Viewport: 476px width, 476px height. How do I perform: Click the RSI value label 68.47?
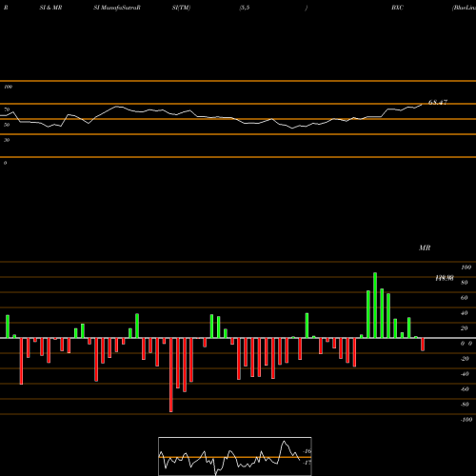[438, 102]
